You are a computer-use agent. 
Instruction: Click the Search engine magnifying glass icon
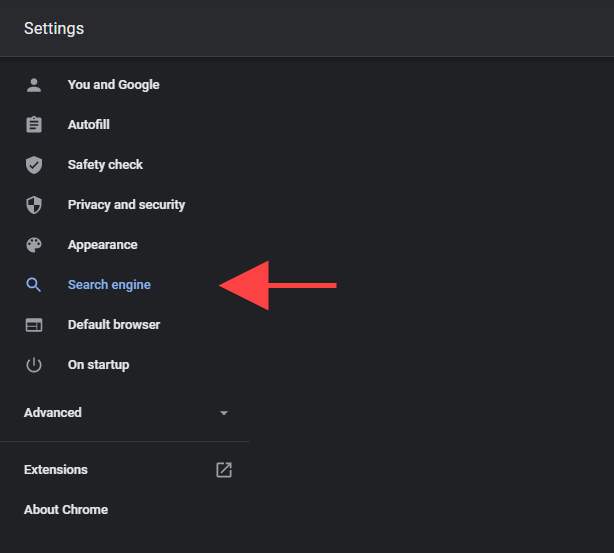click(34, 285)
